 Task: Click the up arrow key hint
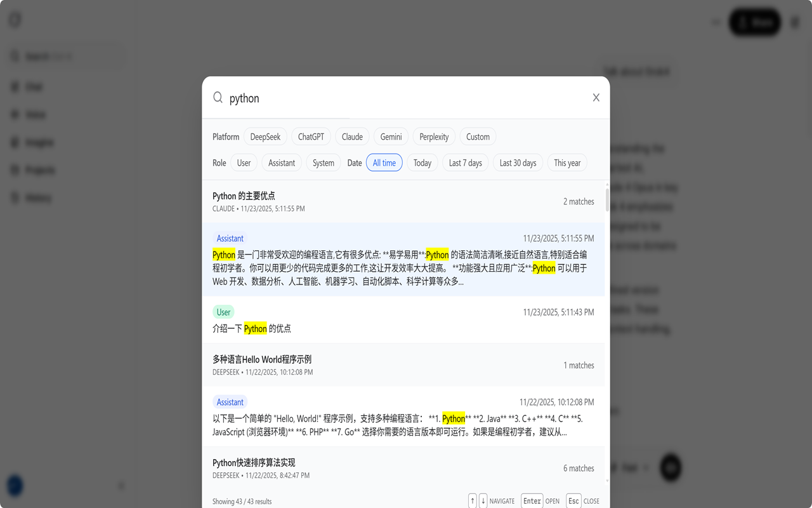point(473,500)
